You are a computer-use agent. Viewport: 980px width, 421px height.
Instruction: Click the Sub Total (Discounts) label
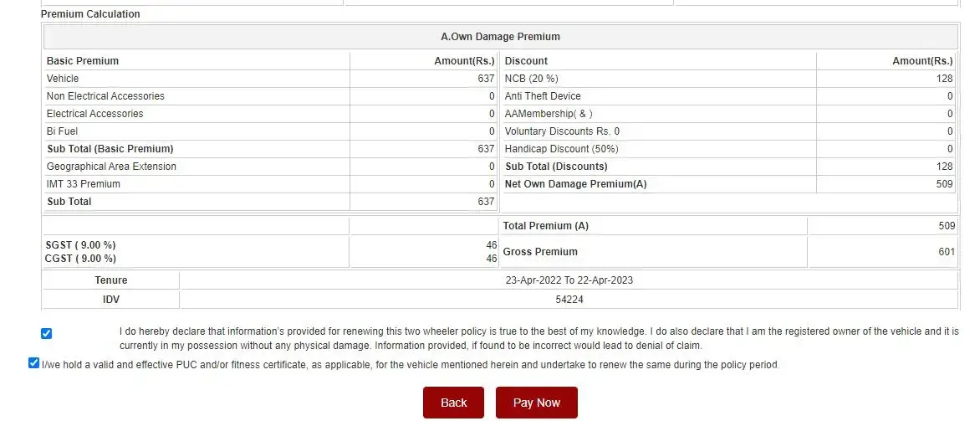556,167
